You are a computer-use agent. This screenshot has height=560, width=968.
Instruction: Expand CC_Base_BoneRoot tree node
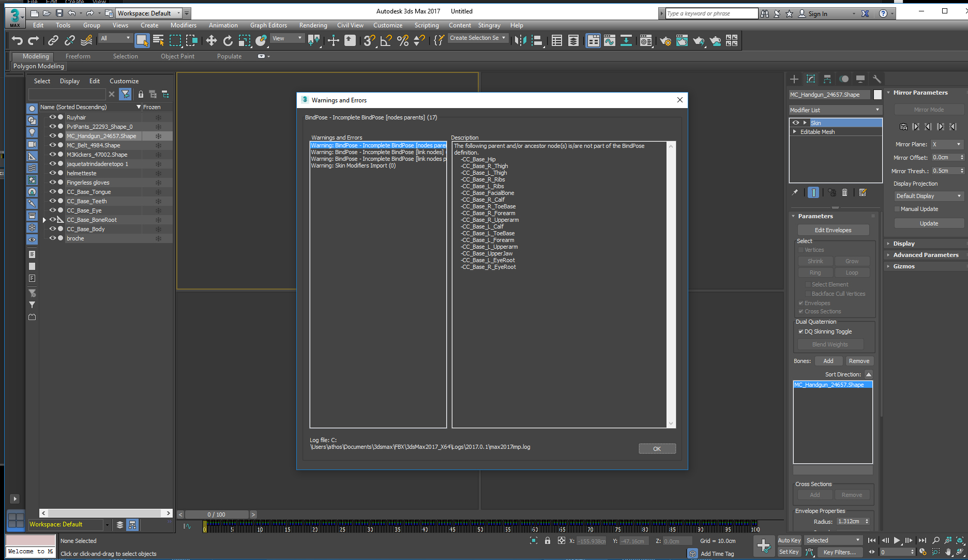[44, 220]
